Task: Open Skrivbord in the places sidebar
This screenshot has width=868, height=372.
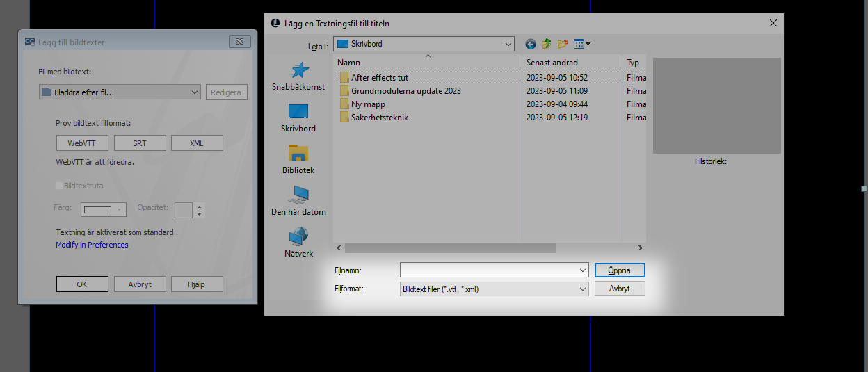Action: click(x=298, y=112)
